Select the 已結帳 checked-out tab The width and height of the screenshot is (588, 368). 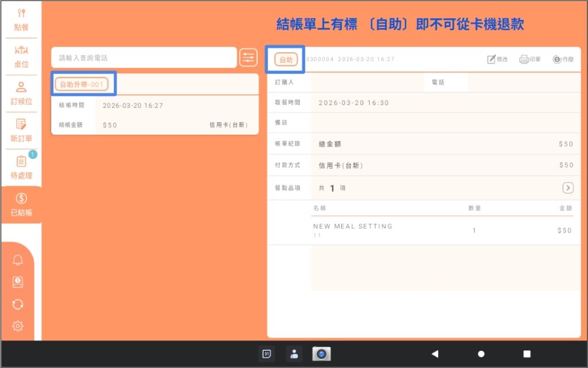pyautogui.click(x=21, y=204)
